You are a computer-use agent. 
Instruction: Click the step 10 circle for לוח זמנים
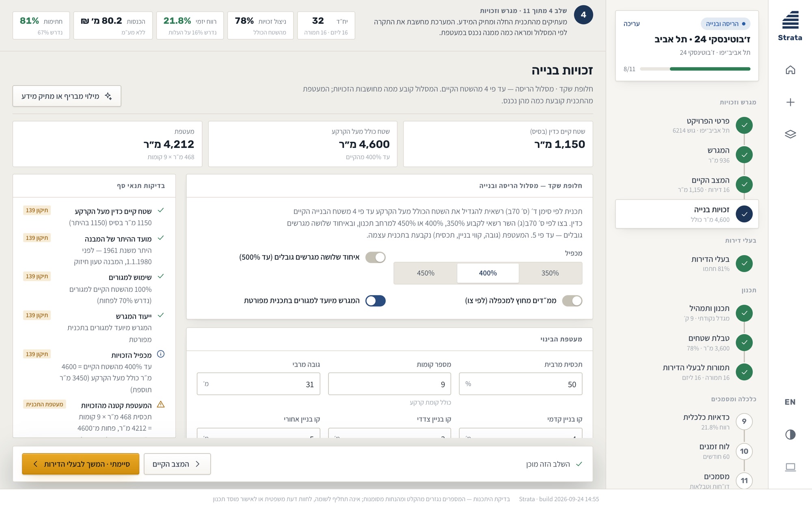tap(744, 451)
